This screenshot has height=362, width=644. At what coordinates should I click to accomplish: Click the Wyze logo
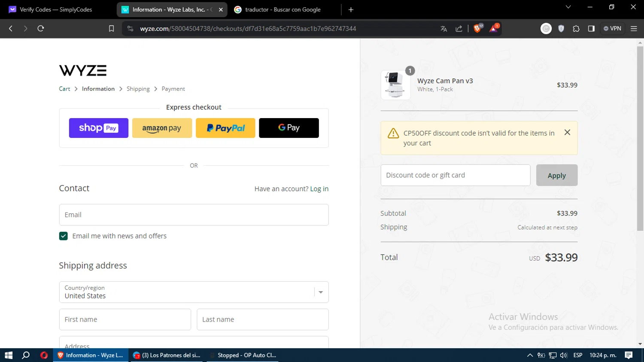tap(83, 70)
